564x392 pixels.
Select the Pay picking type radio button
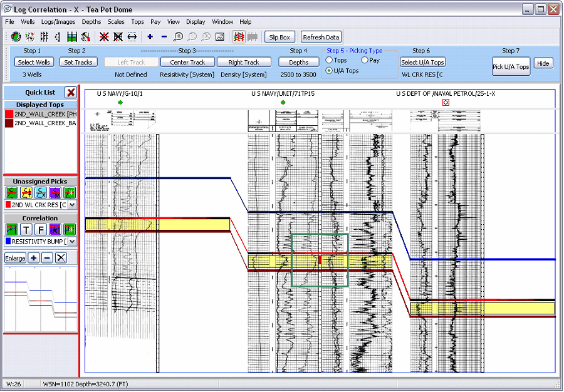click(365, 60)
